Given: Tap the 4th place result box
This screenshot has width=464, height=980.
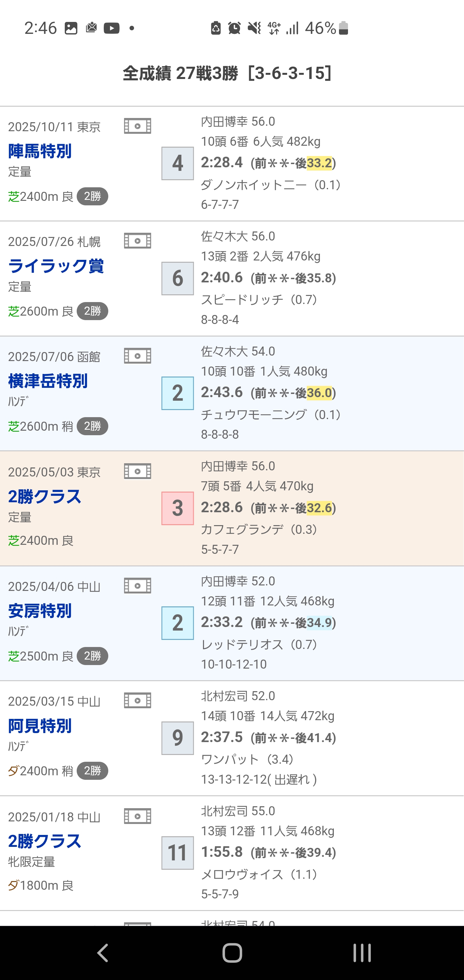Looking at the screenshot, I should (178, 163).
